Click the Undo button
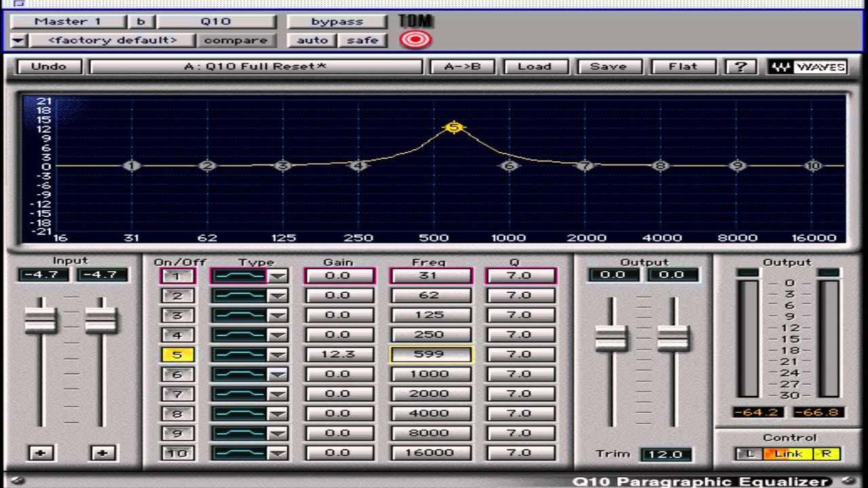 point(49,66)
